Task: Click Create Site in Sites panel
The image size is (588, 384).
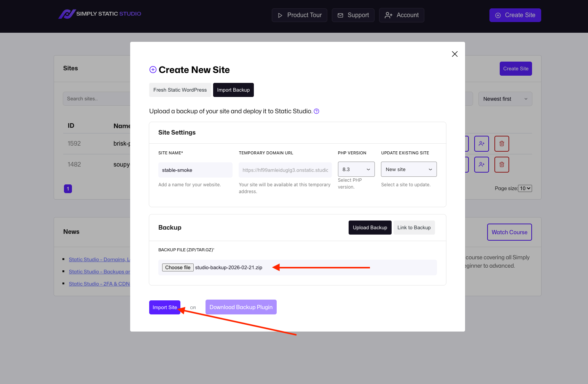Action: [516, 69]
